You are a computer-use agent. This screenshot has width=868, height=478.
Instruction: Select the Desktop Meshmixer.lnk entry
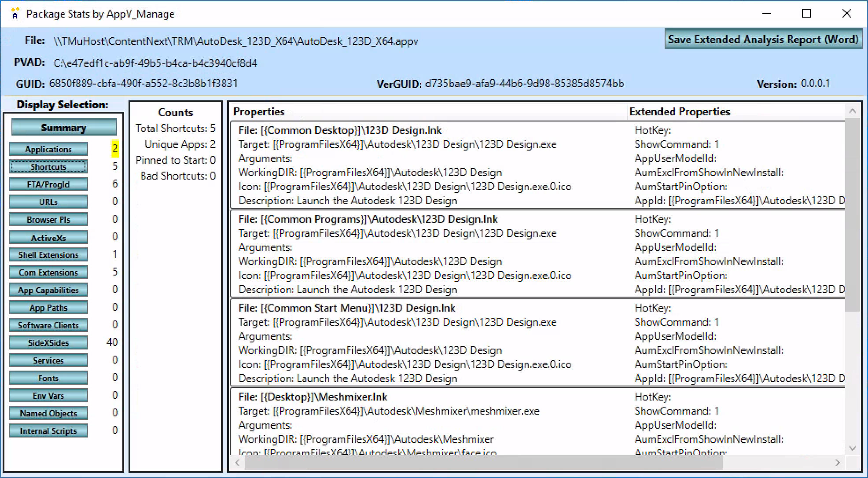(x=537, y=422)
